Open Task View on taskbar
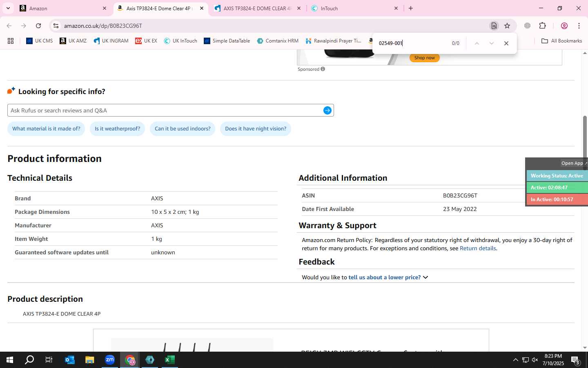Viewport: 588px width, 368px height. pyautogui.click(x=49, y=360)
